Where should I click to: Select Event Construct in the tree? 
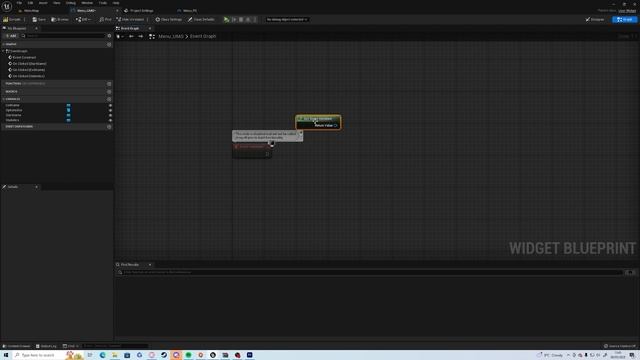[24, 58]
